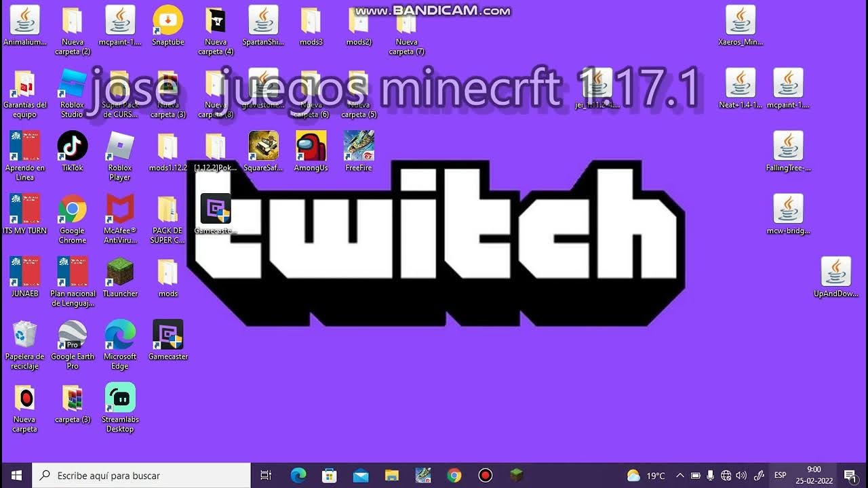Open File Explorer from the taskbar

[x=392, y=475]
